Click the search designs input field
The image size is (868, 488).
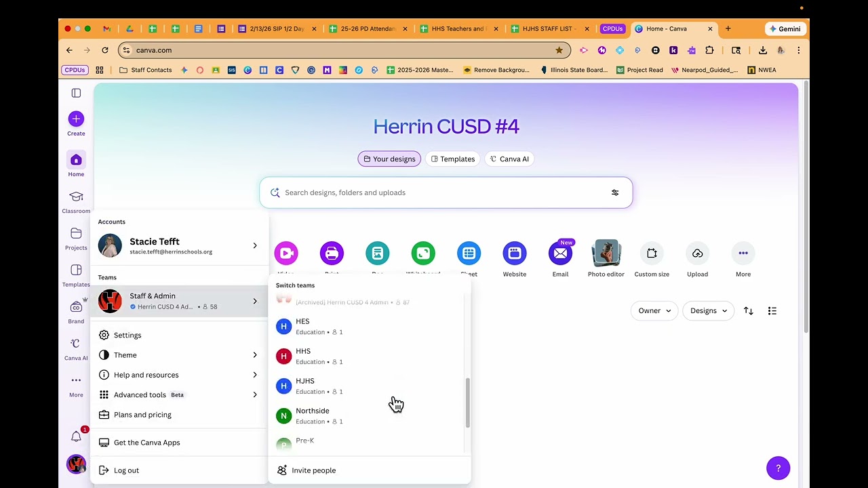446,192
